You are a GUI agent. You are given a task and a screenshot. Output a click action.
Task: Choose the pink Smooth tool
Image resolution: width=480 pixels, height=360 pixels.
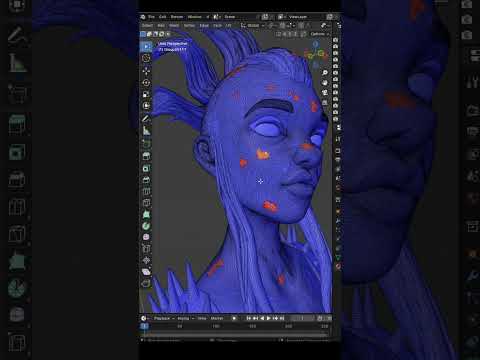click(146, 237)
